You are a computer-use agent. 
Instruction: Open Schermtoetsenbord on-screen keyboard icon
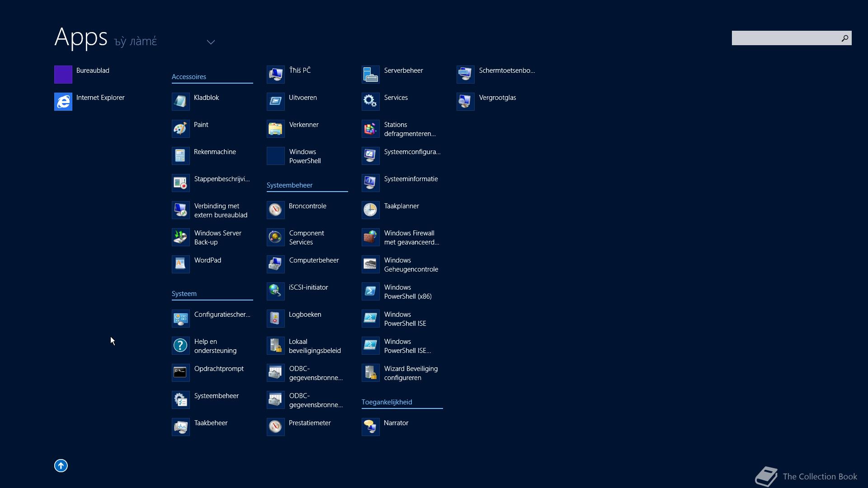click(x=466, y=75)
